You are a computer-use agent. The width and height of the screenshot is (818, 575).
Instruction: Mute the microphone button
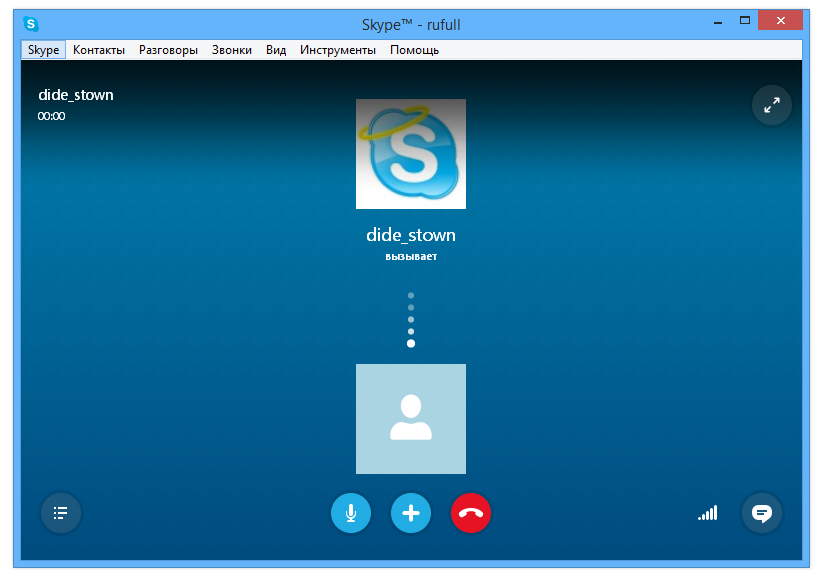[351, 513]
